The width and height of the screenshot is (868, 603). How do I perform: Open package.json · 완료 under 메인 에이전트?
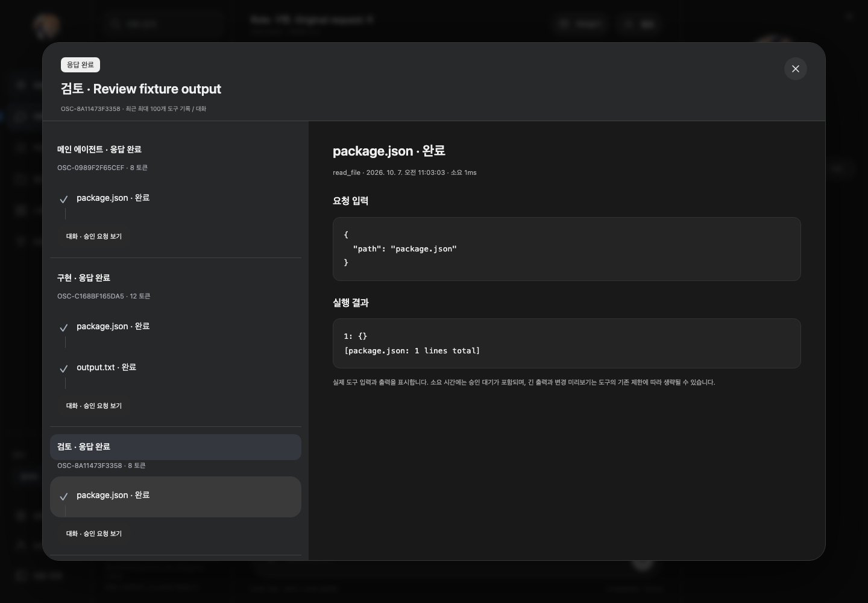pos(175,199)
